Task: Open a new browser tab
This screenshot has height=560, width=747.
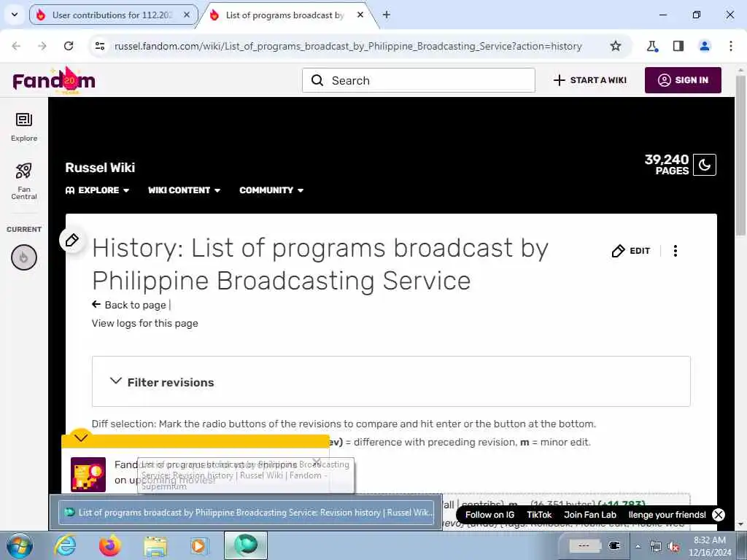Action: (387, 15)
